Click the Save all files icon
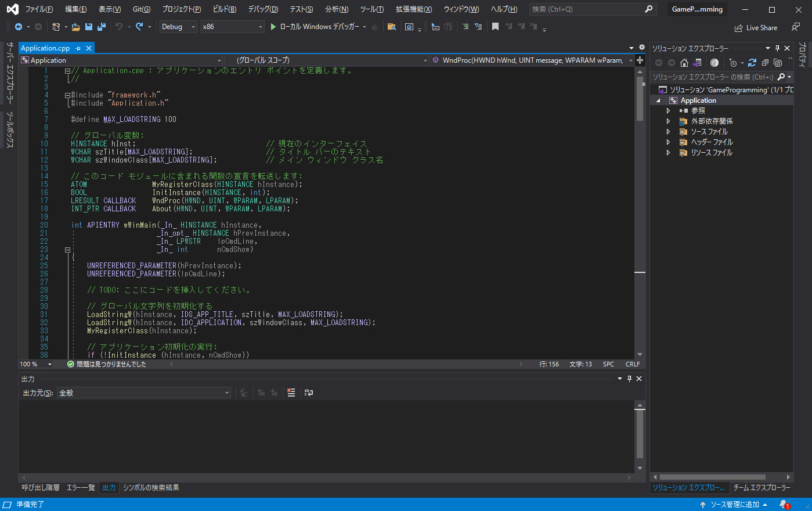 pyautogui.click(x=100, y=26)
